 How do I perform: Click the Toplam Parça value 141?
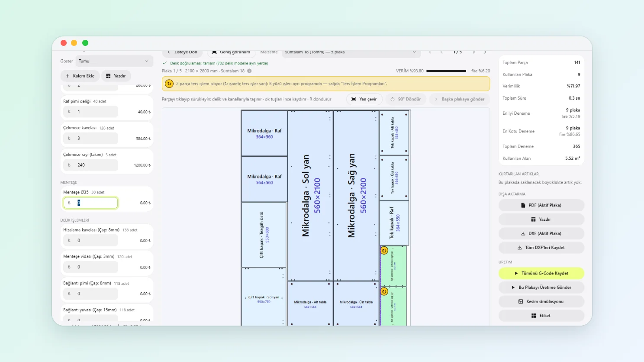[577, 62]
